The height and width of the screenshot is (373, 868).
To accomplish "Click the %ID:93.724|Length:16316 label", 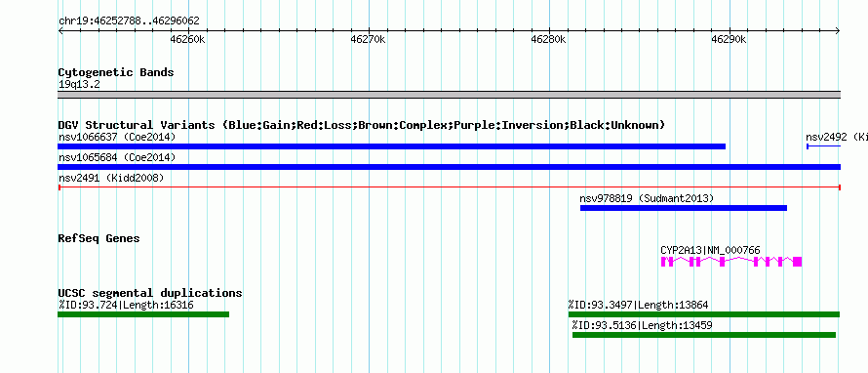I will coord(126,305).
